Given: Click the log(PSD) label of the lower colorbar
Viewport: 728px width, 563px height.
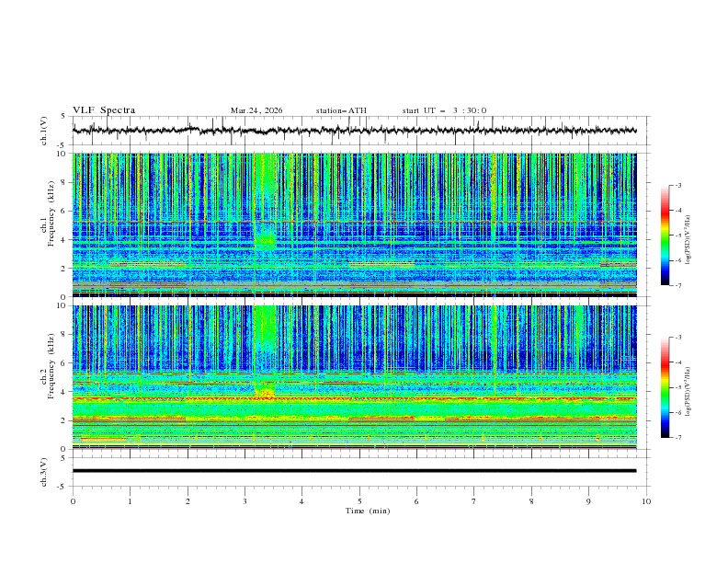Looking at the screenshot, I should [688, 392].
